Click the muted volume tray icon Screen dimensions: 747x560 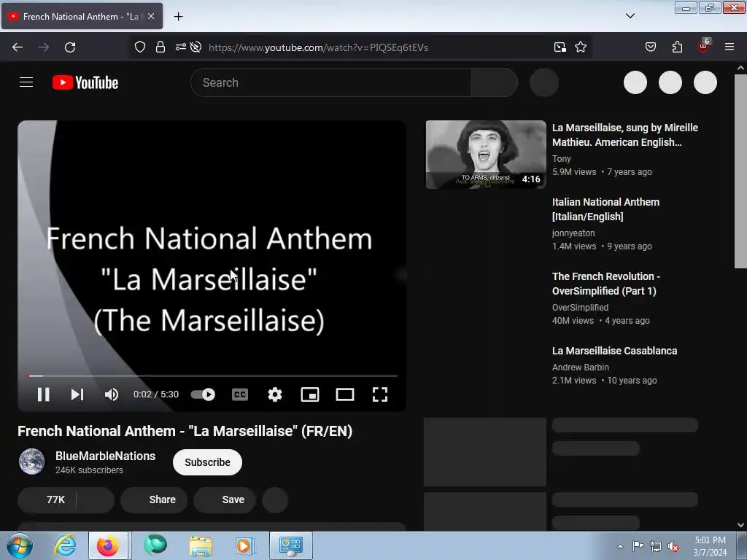[673, 546]
